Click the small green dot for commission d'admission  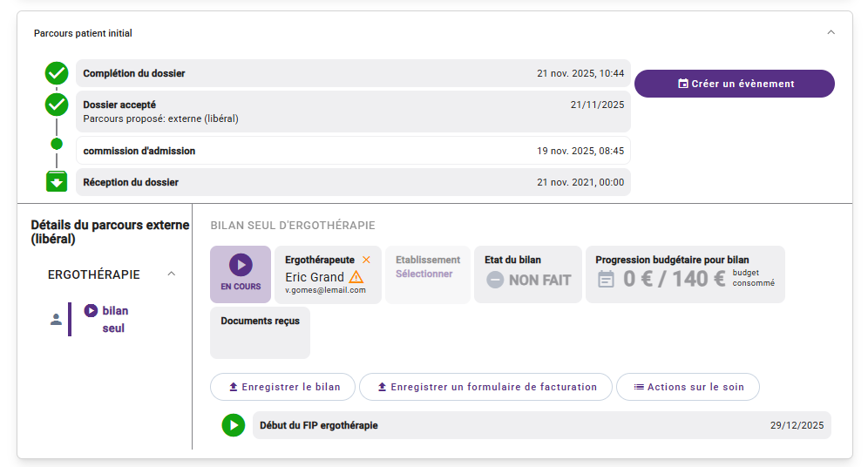point(57,144)
